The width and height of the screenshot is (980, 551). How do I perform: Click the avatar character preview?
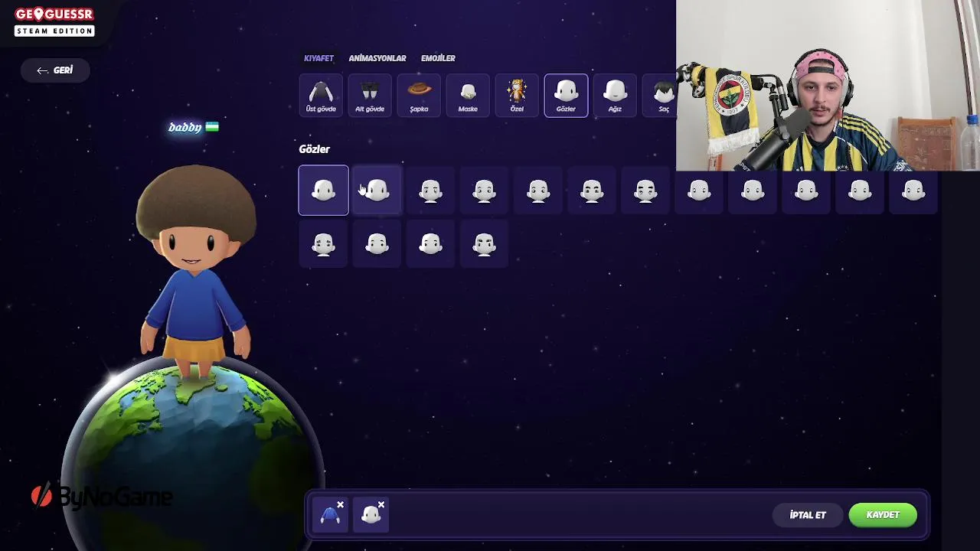(195, 272)
